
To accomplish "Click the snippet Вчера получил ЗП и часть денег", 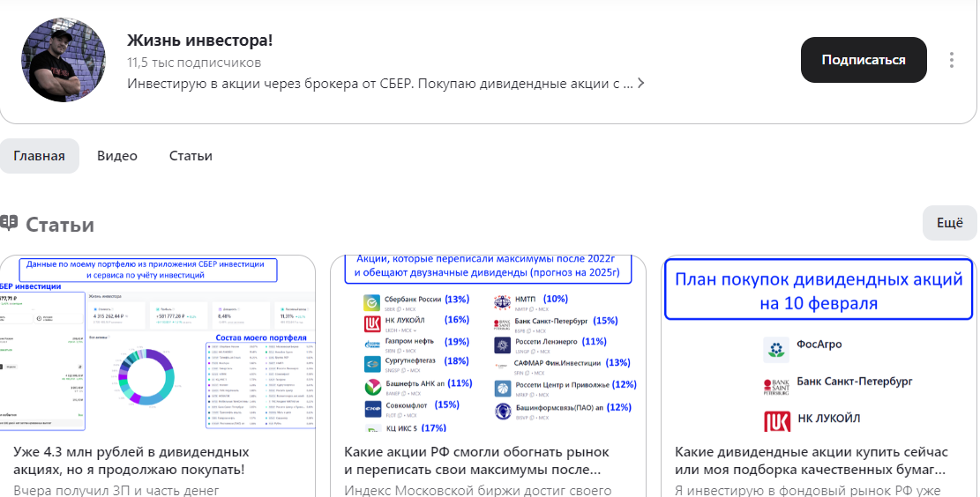I will click(116, 490).
